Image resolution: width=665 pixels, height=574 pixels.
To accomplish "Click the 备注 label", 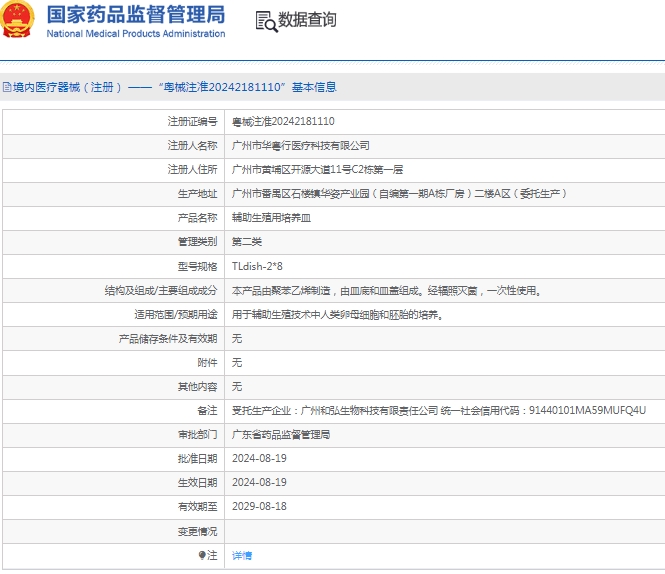I will 207,411.
